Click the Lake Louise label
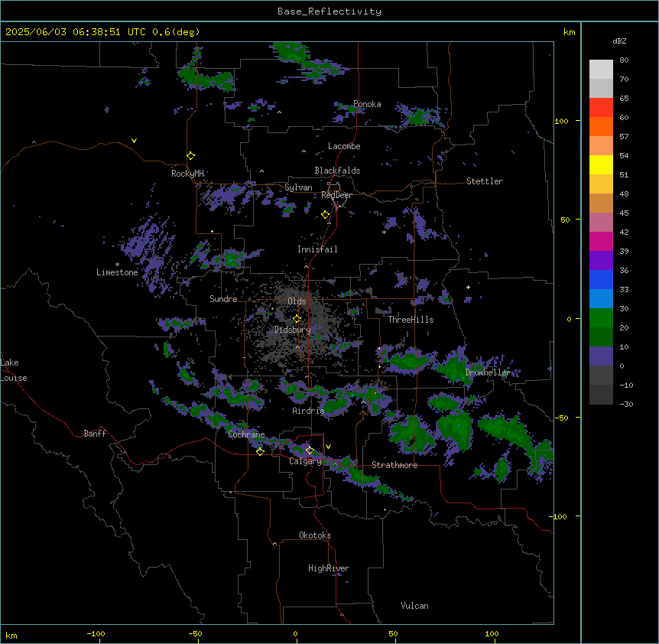Screen dimensions: 659x644 [x=14, y=370]
